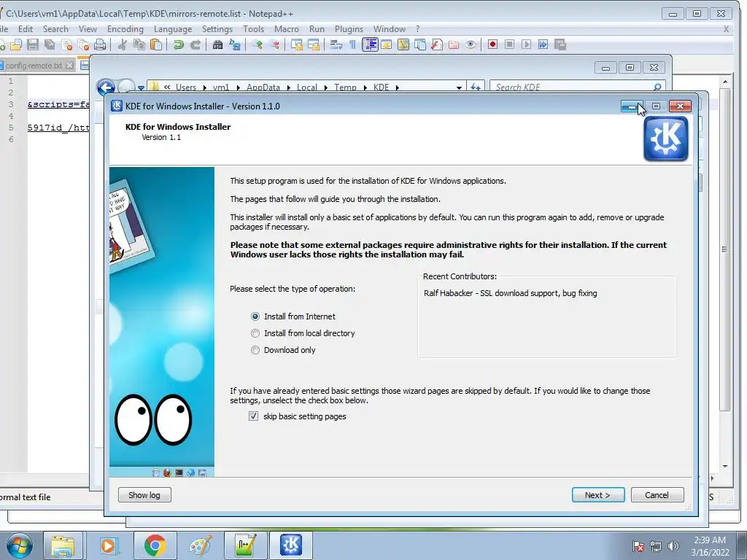Viewport: 747px width, 560px height.
Task: Click the Save icon in Notepad++ toolbar
Action: [x=32, y=44]
